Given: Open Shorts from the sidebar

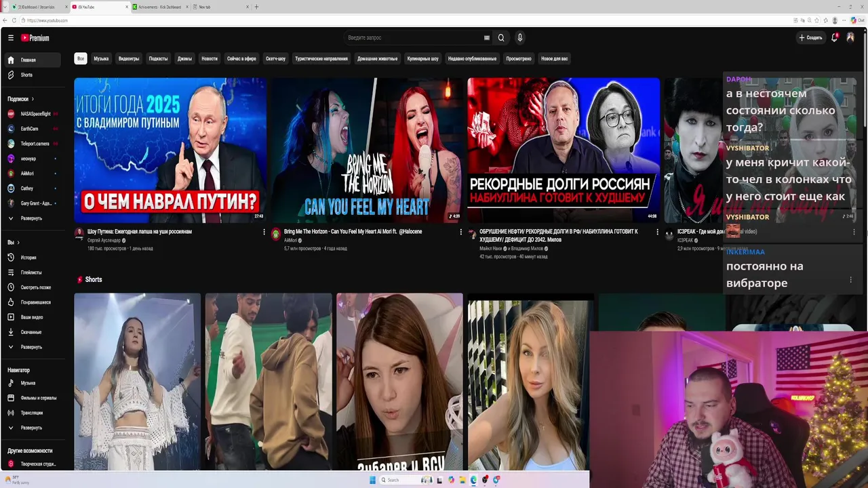Looking at the screenshot, I should tap(32, 75).
